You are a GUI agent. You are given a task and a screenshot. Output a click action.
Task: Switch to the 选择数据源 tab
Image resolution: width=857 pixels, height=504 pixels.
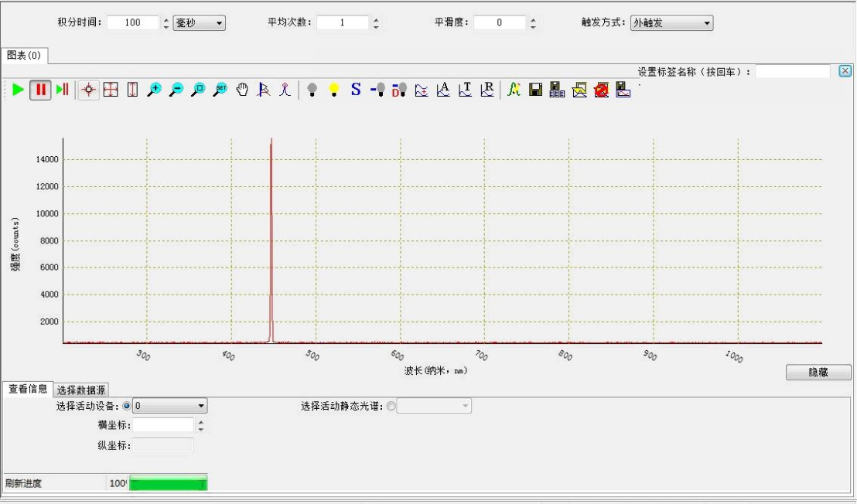coord(81,390)
